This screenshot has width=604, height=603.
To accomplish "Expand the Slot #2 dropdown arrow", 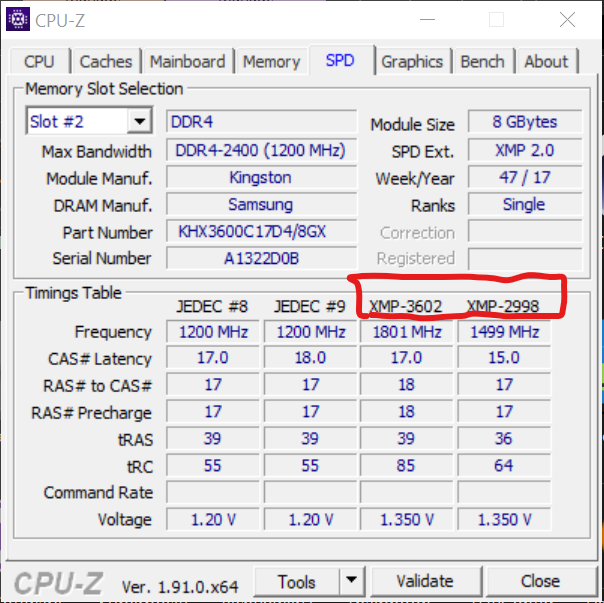I will click(x=139, y=122).
